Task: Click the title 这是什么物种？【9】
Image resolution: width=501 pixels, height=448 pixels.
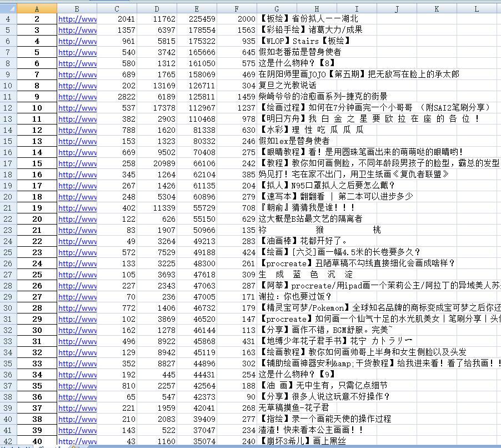Action: [297, 374]
